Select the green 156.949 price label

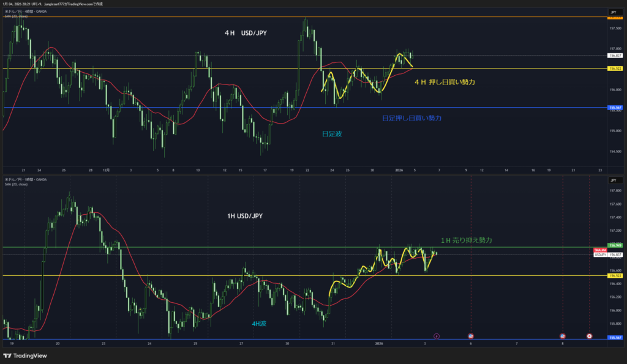[x=614, y=246]
